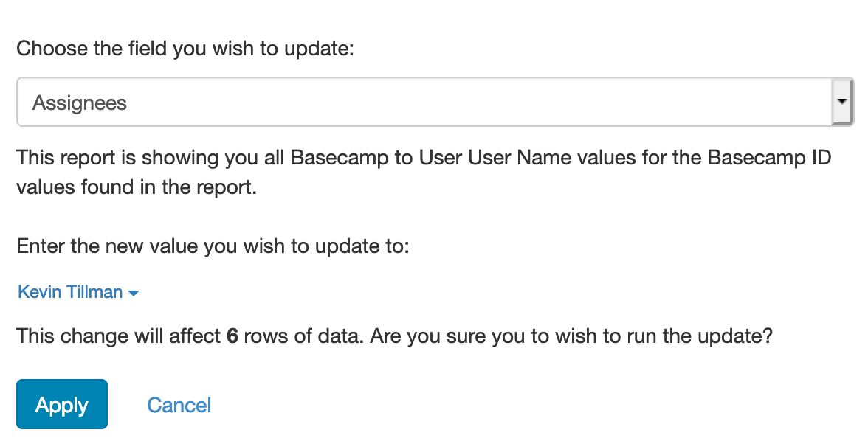Click the word Assignees in the select box
868x441 pixels.
click(x=80, y=103)
